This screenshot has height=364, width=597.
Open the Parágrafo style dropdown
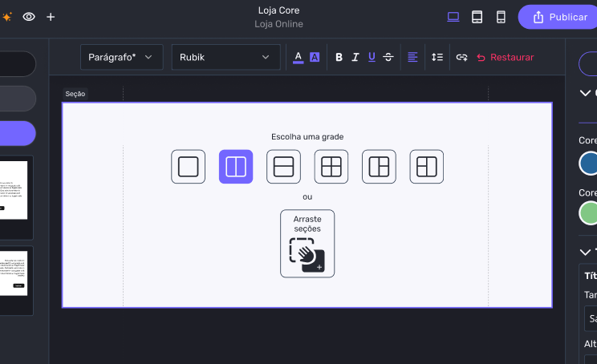[x=121, y=57]
